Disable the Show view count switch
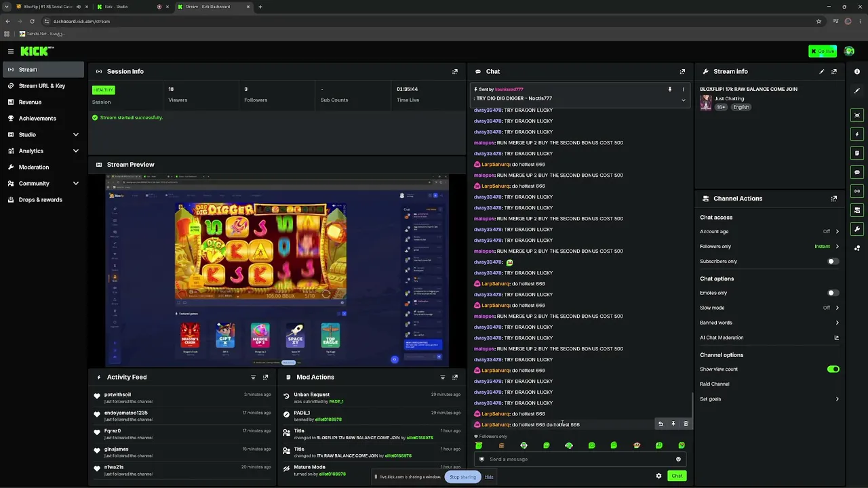This screenshot has height=488, width=868. (833, 369)
